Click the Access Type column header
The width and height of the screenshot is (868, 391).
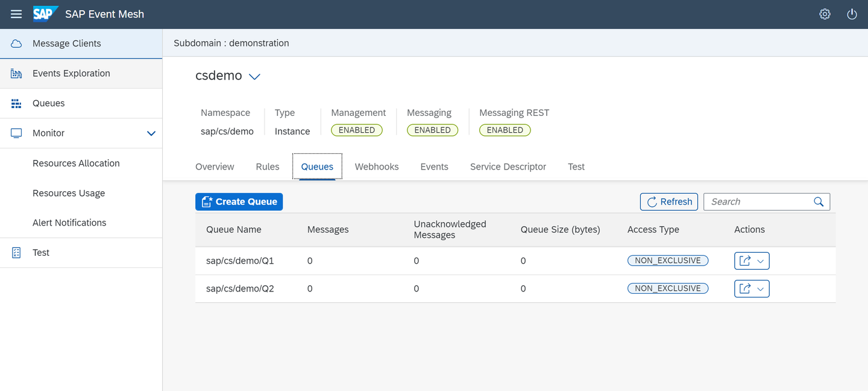click(x=653, y=230)
